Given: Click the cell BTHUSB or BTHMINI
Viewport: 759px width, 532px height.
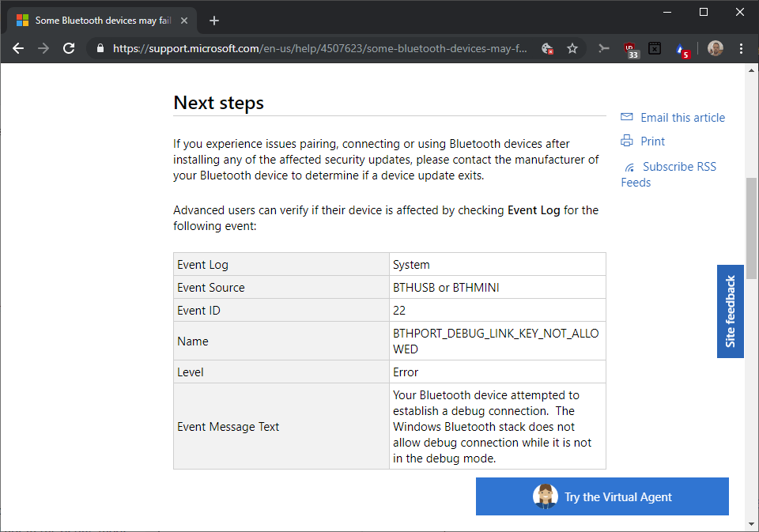Looking at the screenshot, I should [497, 287].
